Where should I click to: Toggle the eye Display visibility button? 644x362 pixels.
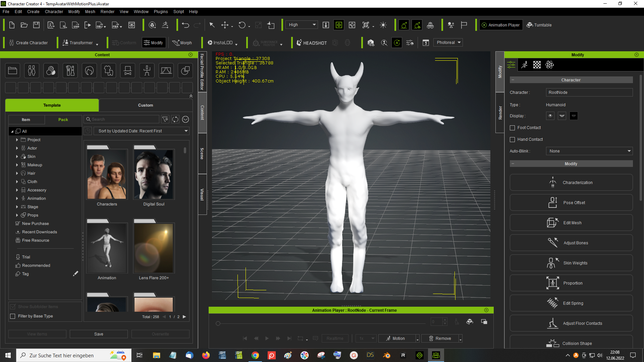click(550, 116)
